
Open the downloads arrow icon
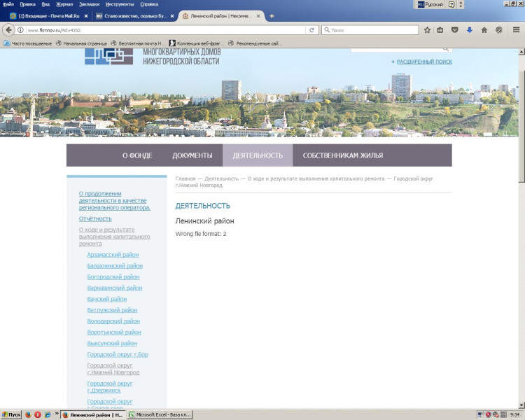(469, 30)
